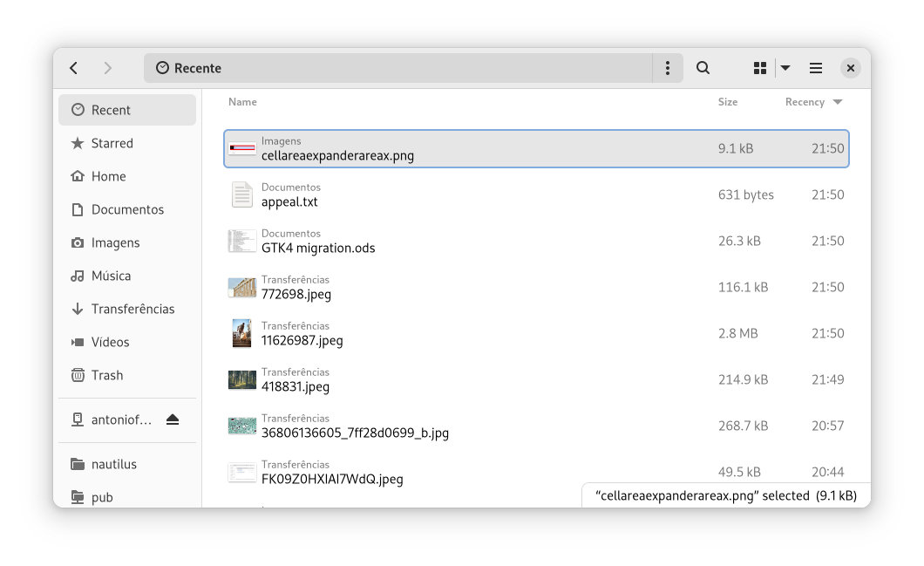Click the 20:57 recency time
This screenshot has width=924, height=566.
(x=827, y=426)
